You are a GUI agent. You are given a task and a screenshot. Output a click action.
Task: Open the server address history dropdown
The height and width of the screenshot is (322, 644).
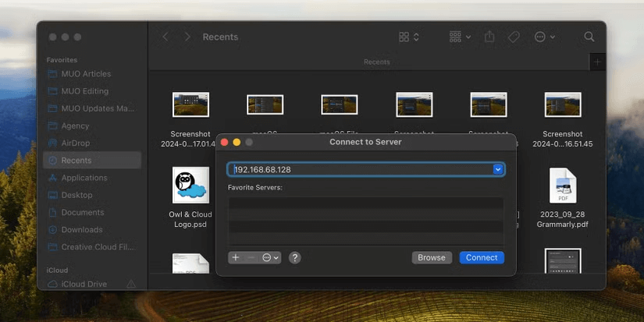497,169
